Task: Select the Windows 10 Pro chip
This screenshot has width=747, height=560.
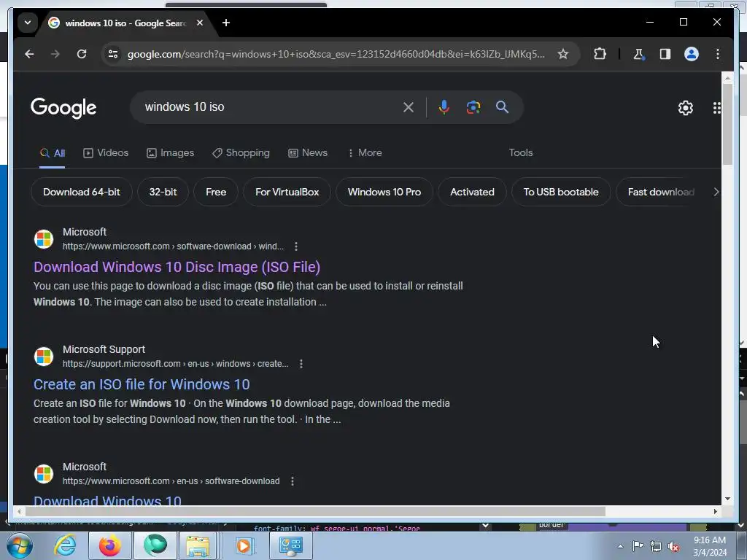Action: coord(384,192)
